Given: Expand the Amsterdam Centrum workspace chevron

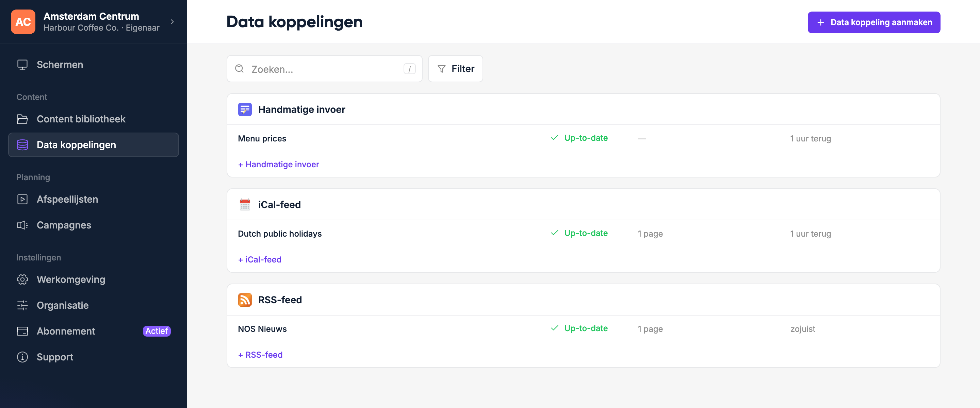Looking at the screenshot, I should (172, 22).
